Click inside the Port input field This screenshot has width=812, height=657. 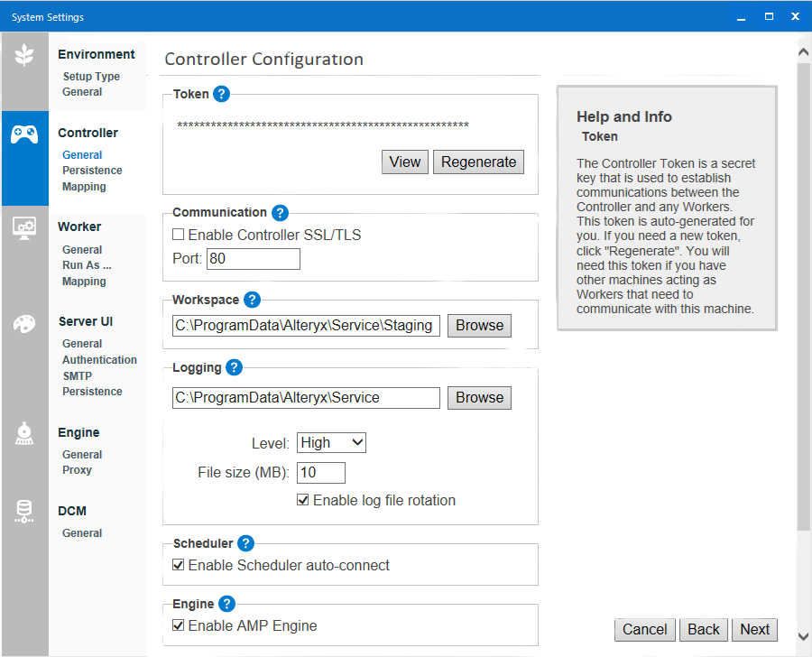[x=253, y=258]
